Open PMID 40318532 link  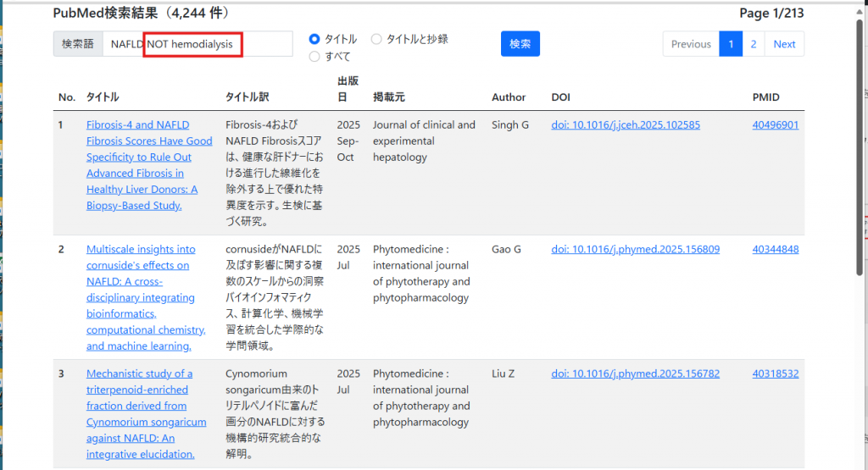point(775,373)
